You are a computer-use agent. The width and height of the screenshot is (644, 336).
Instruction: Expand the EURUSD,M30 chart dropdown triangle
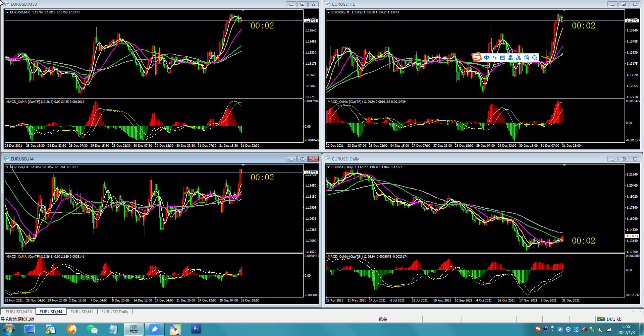[x=7, y=12]
